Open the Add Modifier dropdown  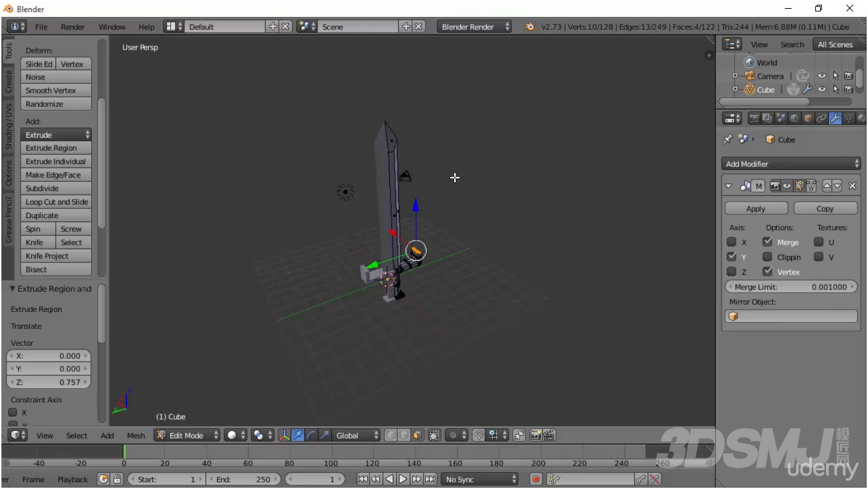pyautogui.click(x=791, y=163)
